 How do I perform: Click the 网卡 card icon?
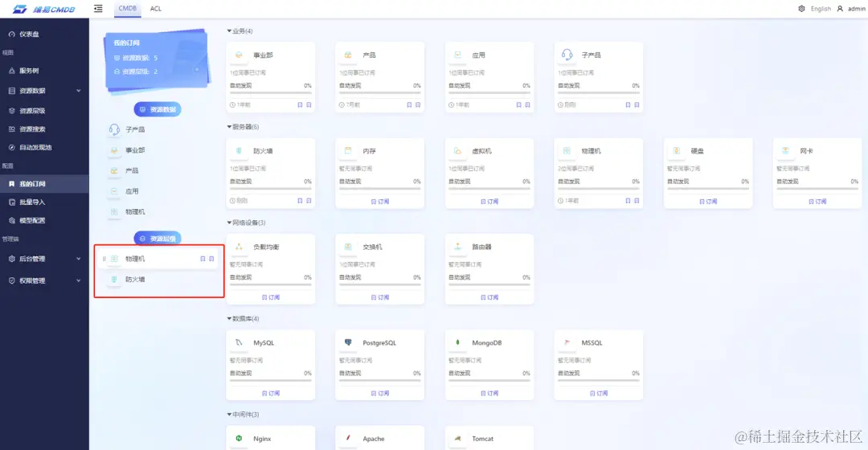tap(785, 150)
